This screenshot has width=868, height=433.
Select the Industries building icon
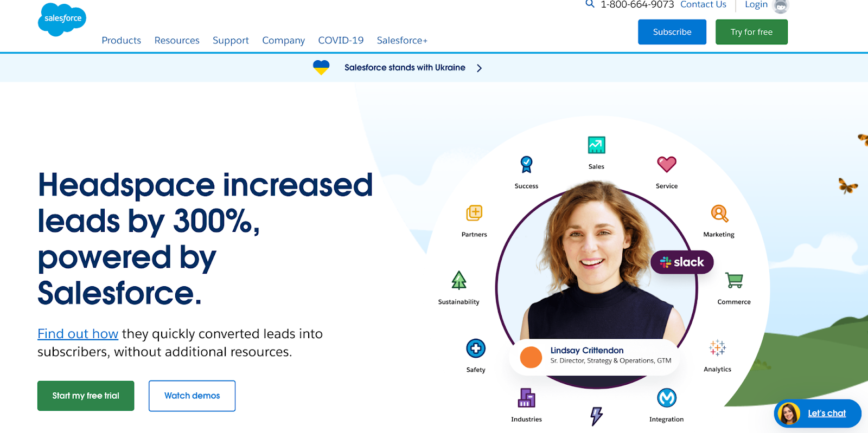[x=526, y=398]
